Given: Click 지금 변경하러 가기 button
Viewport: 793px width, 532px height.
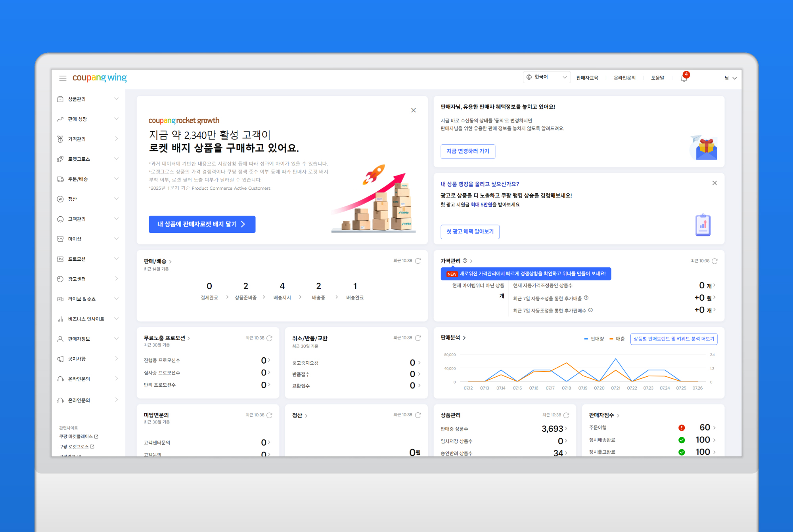Looking at the screenshot, I should point(468,151).
